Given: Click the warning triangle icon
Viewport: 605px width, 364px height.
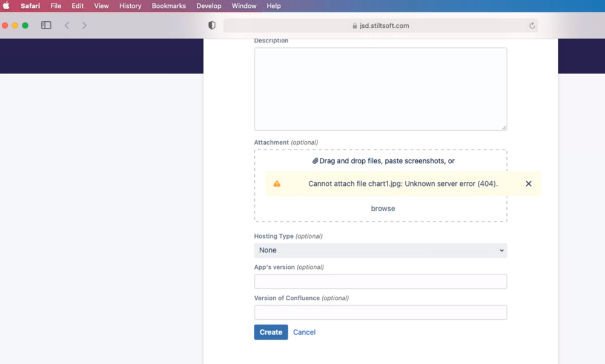Looking at the screenshot, I should coord(277,184).
